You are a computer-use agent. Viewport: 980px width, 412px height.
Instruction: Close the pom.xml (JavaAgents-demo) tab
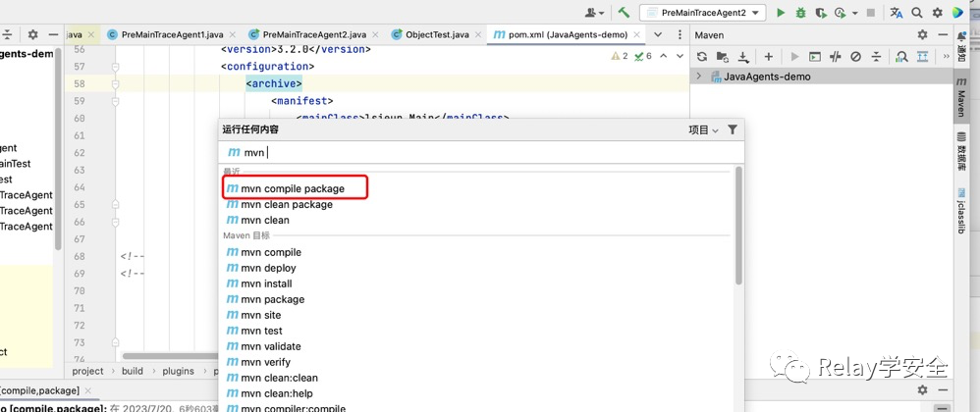coord(637,35)
